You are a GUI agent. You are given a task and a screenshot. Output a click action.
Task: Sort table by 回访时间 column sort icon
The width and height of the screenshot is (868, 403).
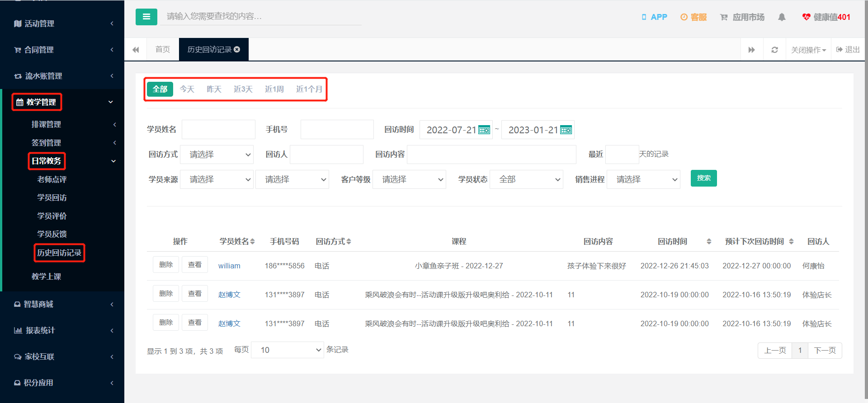(709, 242)
